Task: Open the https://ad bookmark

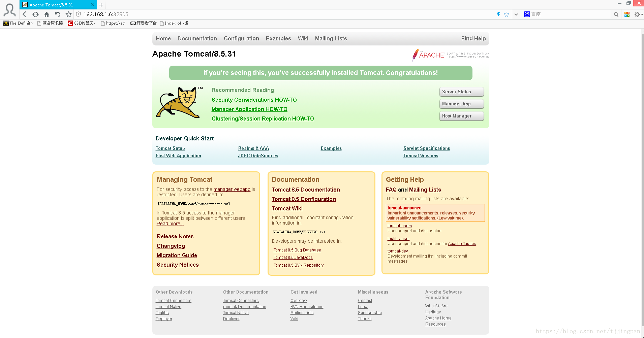Action: (113, 23)
